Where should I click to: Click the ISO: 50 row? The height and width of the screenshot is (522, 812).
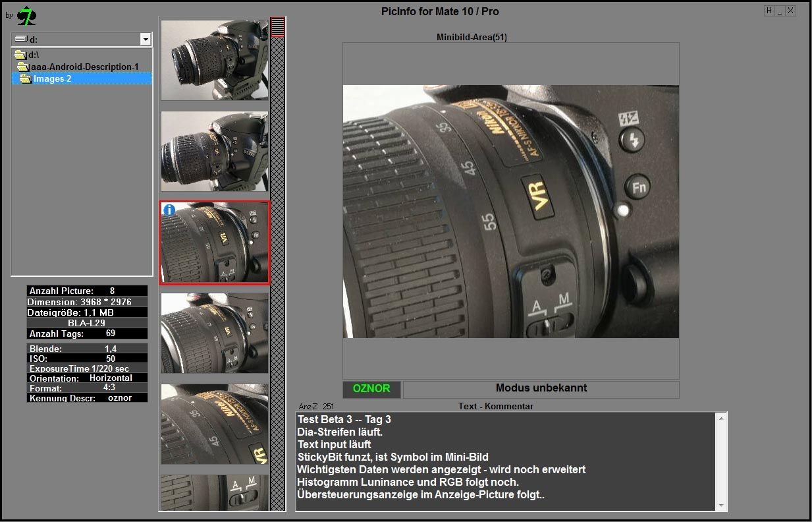coord(87,359)
